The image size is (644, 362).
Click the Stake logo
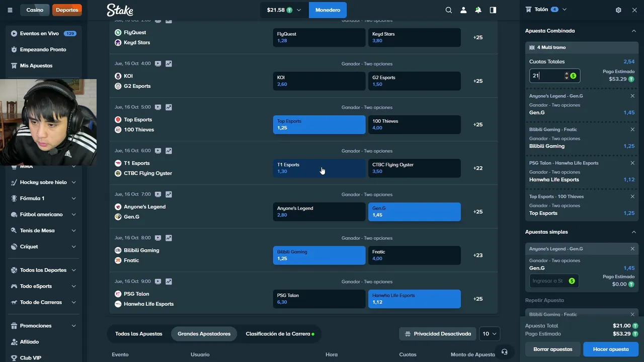click(x=120, y=10)
